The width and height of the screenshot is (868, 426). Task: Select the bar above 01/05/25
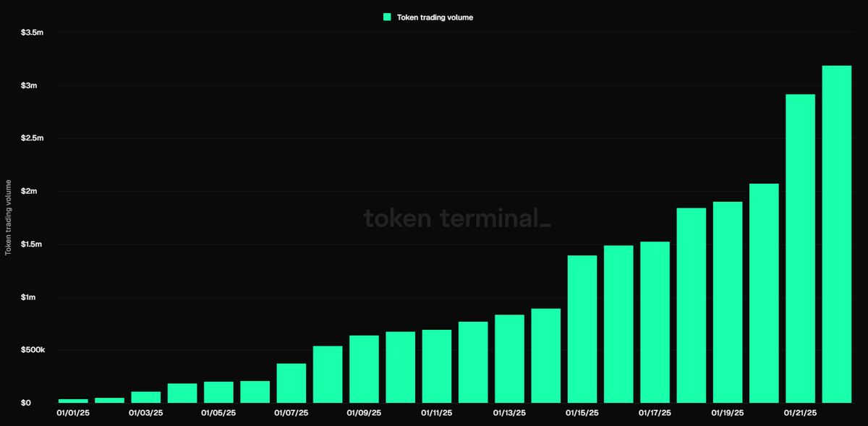click(218, 392)
